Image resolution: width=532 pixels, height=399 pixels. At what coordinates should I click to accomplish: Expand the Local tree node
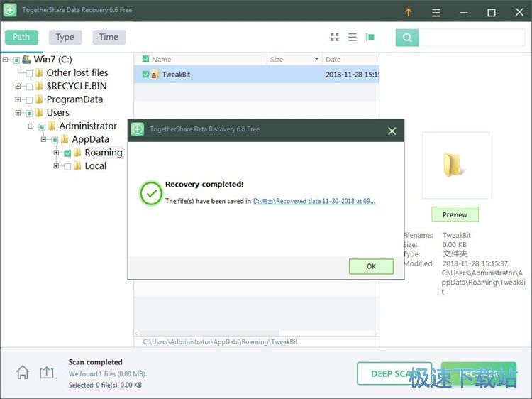pyautogui.click(x=56, y=165)
